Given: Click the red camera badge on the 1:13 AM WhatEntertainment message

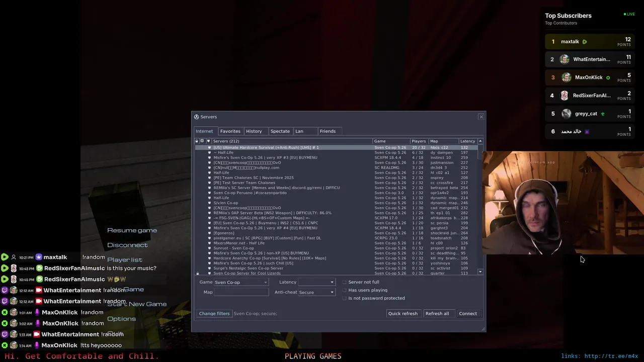Looking at the screenshot, I should (x=37, y=334).
